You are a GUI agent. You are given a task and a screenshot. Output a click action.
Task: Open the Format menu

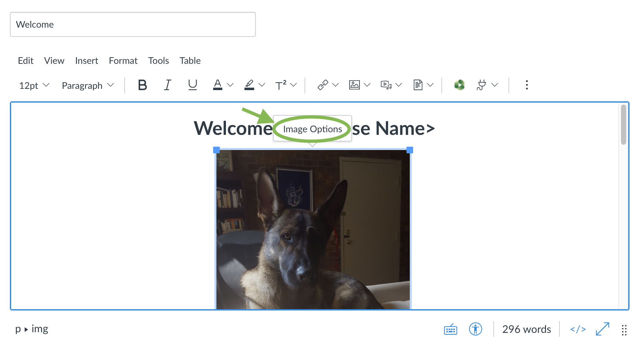coord(123,61)
